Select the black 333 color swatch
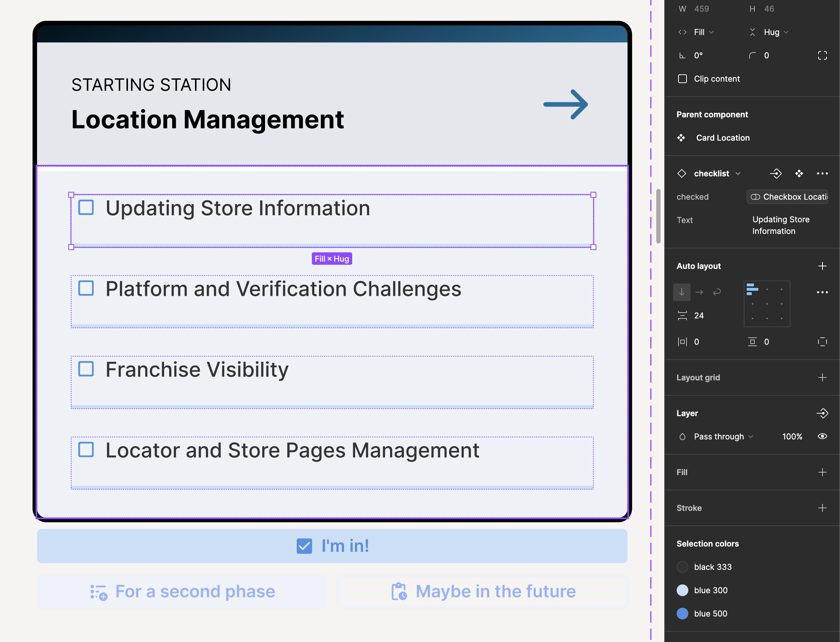This screenshot has height=642, width=840. pyautogui.click(x=682, y=567)
